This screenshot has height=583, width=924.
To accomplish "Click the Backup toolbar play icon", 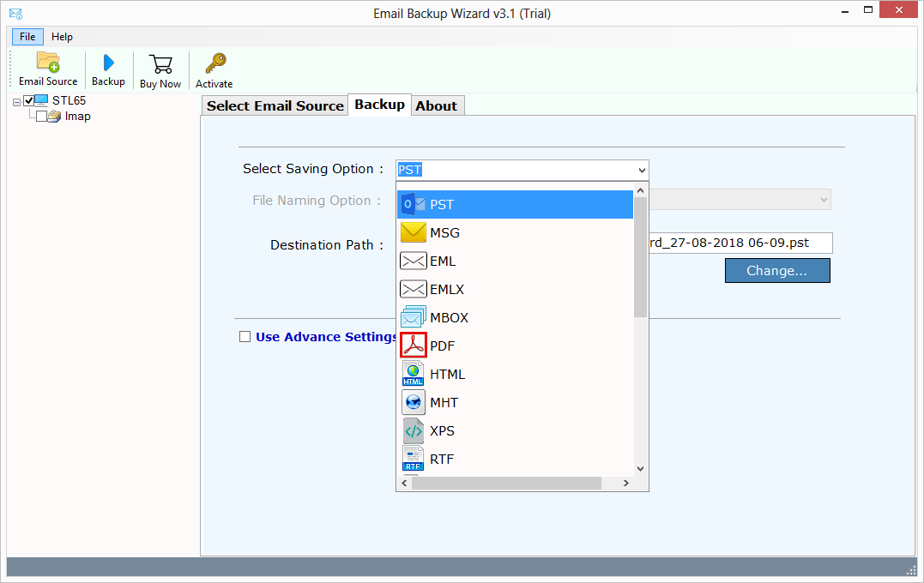I will coord(108,63).
